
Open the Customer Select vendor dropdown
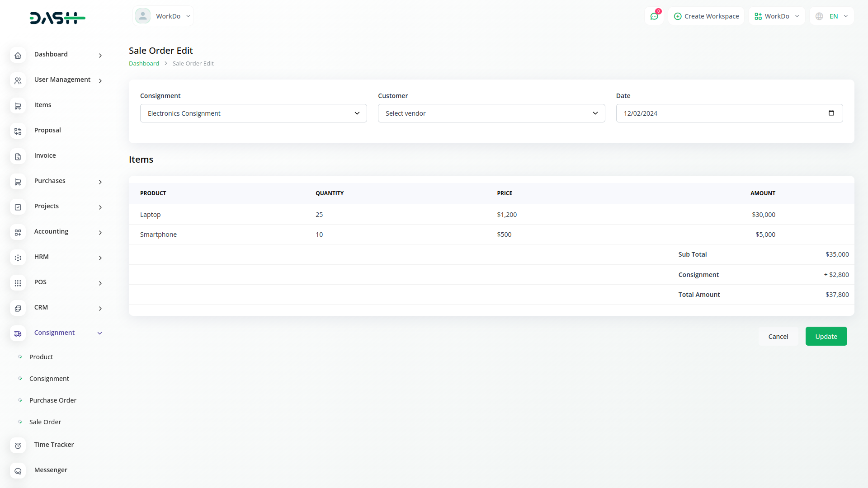[x=491, y=113]
